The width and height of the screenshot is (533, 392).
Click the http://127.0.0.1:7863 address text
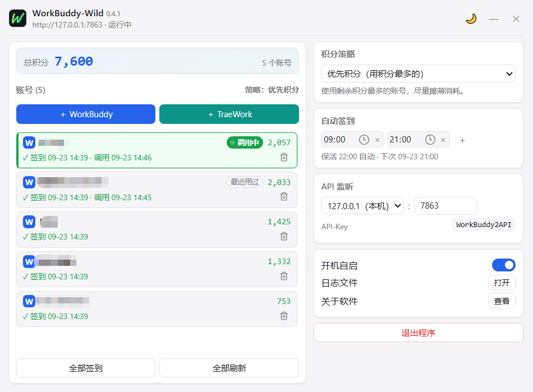(x=67, y=25)
